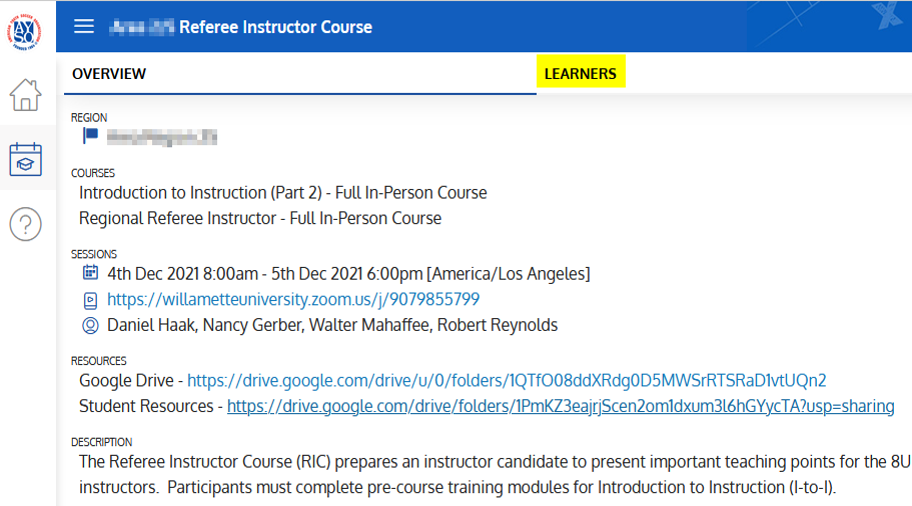This screenshot has height=506, width=912.
Task: Open the courses calendar sidebar icon
Action: 25,159
